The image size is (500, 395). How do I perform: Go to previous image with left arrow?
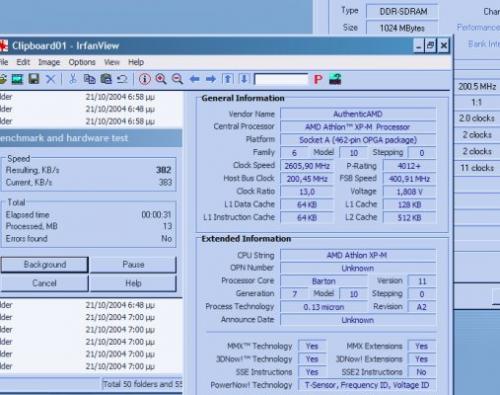tap(194, 79)
